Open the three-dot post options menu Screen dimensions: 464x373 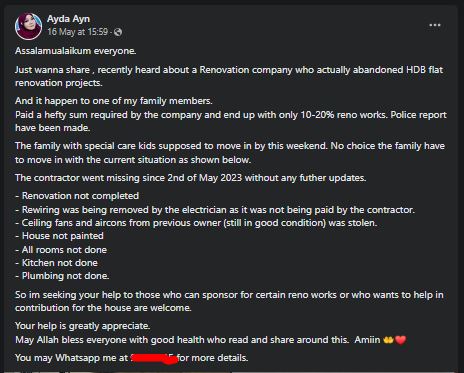pos(435,25)
